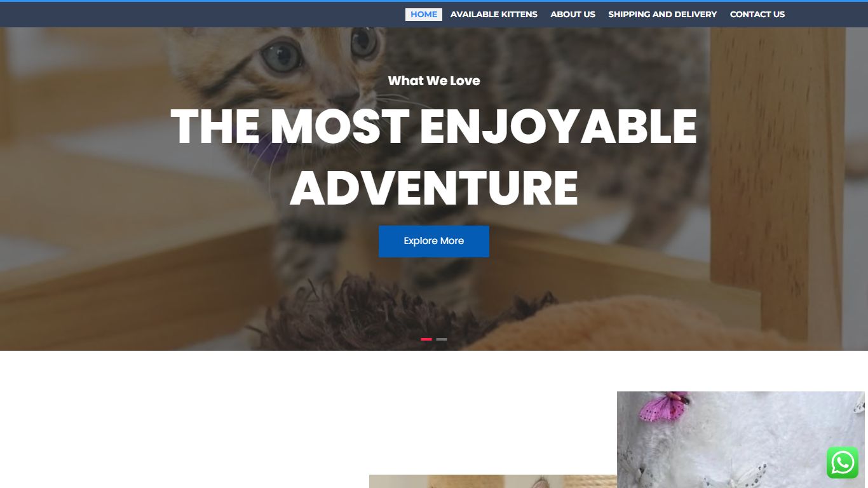This screenshot has width=868, height=488.
Task: Open the WhatsApp chat icon
Action: pyautogui.click(x=843, y=463)
